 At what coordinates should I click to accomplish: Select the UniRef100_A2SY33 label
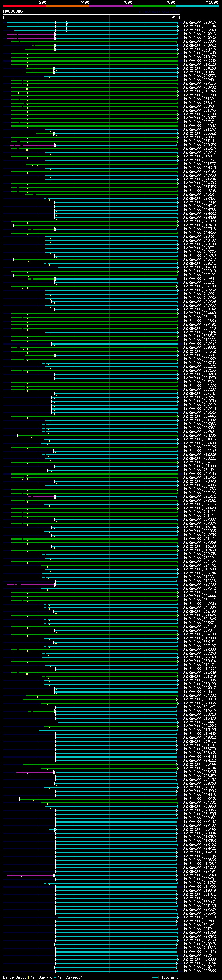(x=199, y=585)
